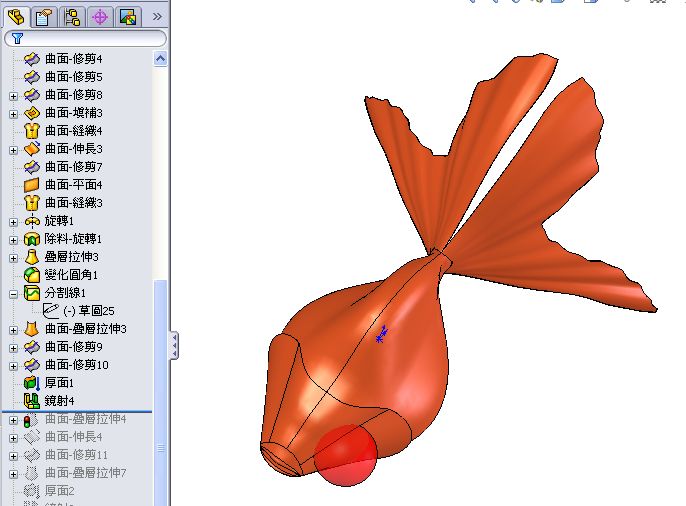The height and width of the screenshot is (506, 686).
Task: Click the feature tree scroll-up arrow
Action: (x=161, y=58)
